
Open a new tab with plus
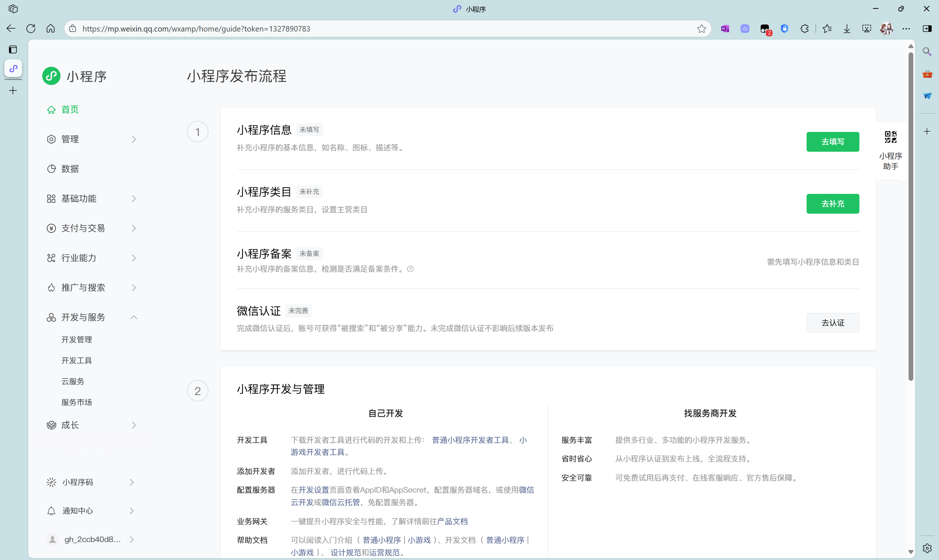tap(13, 91)
